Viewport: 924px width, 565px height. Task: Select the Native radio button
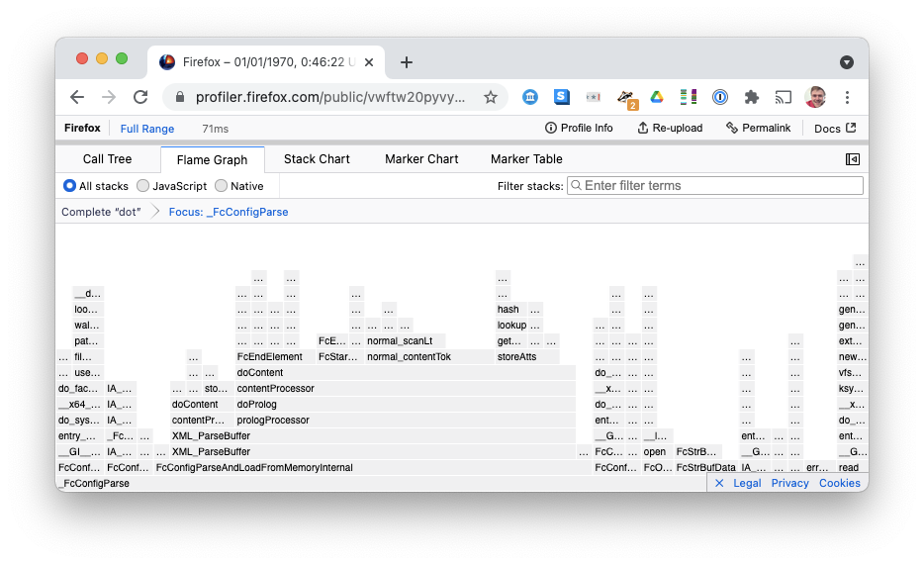[221, 186]
